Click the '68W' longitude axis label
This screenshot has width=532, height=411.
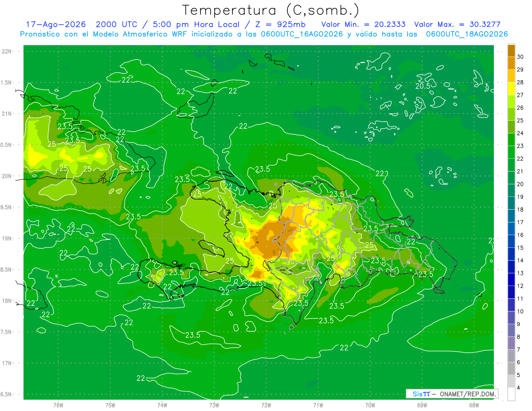point(474,405)
